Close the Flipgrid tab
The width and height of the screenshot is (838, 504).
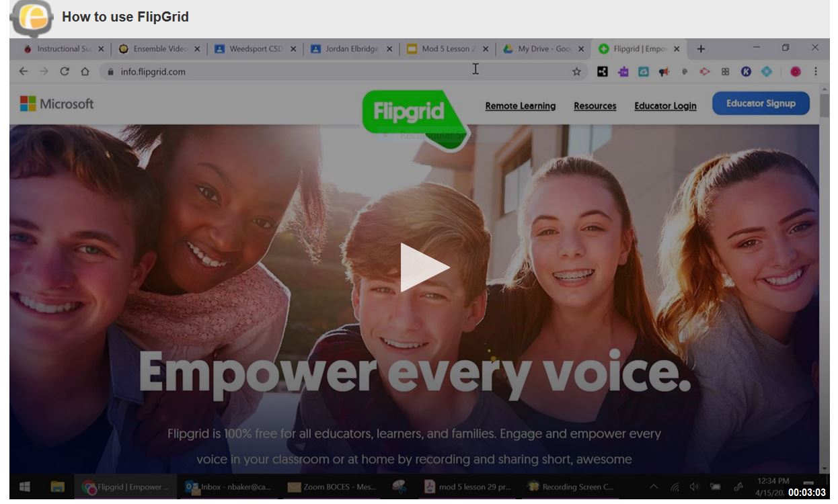click(677, 48)
